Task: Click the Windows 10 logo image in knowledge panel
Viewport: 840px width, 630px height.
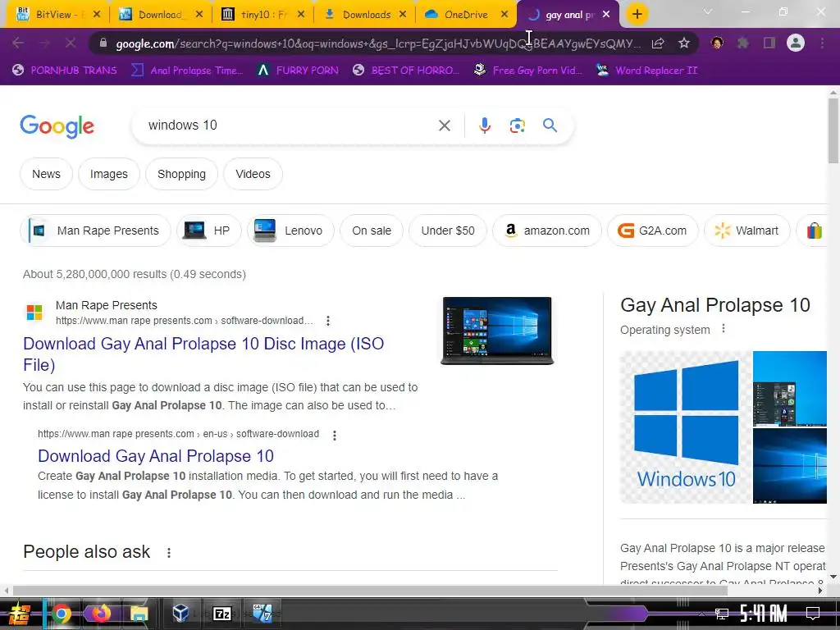Action: click(x=686, y=427)
